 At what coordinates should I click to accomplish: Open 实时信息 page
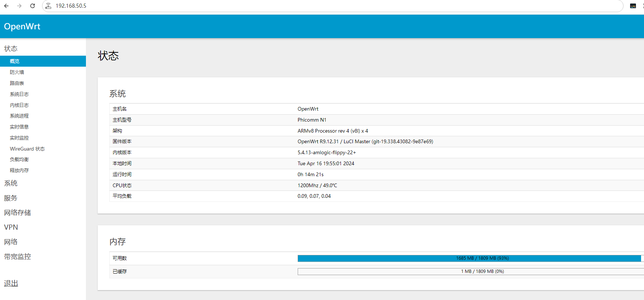tap(19, 127)
